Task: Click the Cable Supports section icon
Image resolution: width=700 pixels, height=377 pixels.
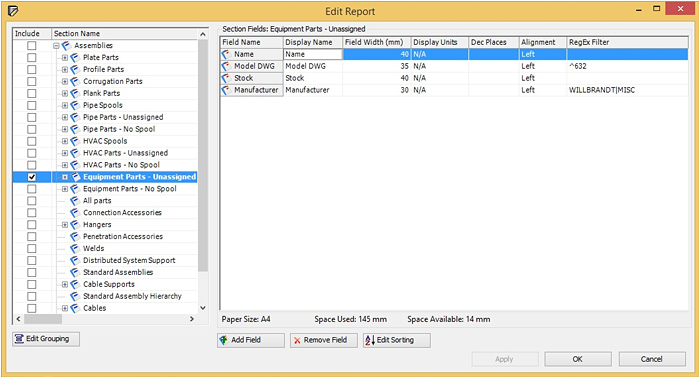Action: (75, 284)
